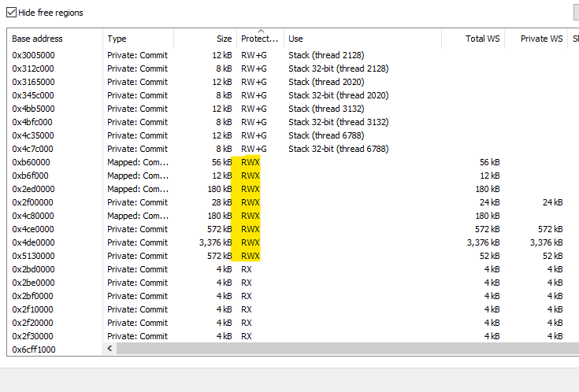Click RX protection of 0x2bd0000 row
Image resolution: width=579 pixels, height=392 pixels.
[x=246, y=269]
